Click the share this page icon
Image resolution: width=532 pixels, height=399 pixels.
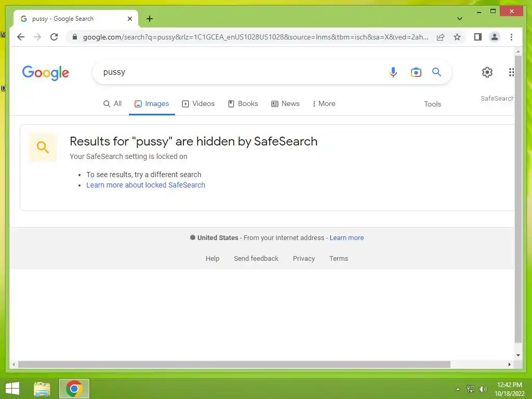point(441,37)
